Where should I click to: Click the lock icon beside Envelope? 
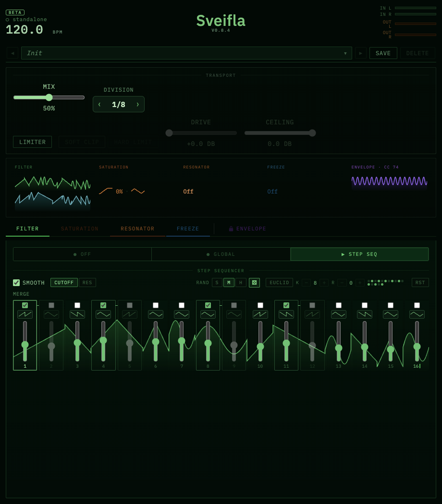tap(231, 229)
